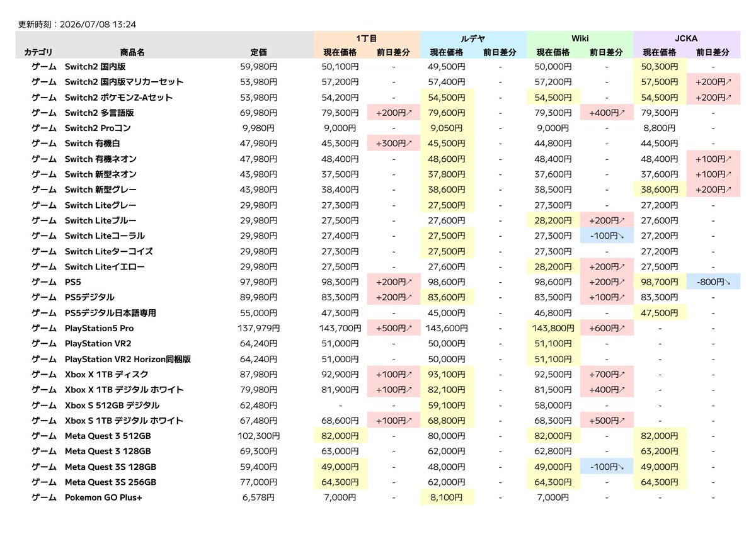Click Wiki +700円 difference for Xbox X ディスク

pyautogui.click(x=607, y=375)
